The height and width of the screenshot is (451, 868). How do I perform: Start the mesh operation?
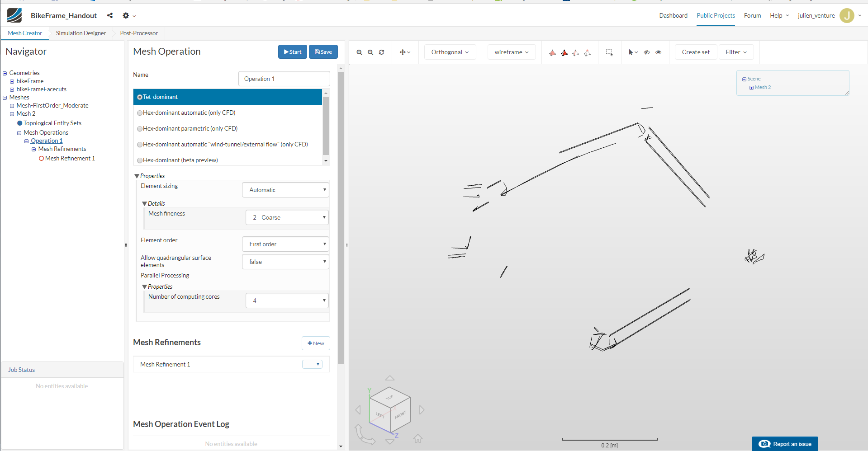pyautogui.click(x=293, y=52)
